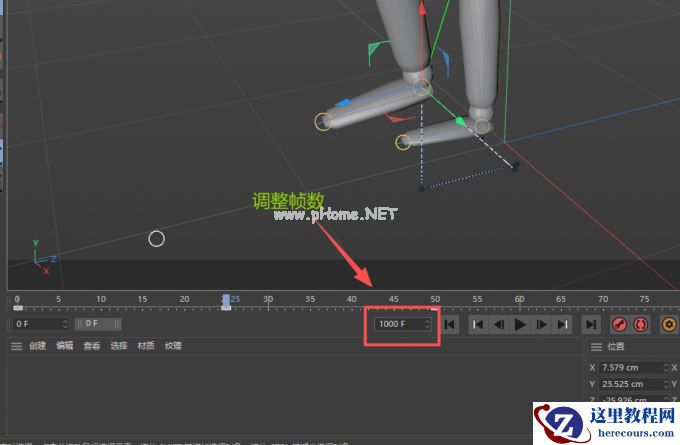Jump to frame 60 on timeline ruler

point(519,299)
